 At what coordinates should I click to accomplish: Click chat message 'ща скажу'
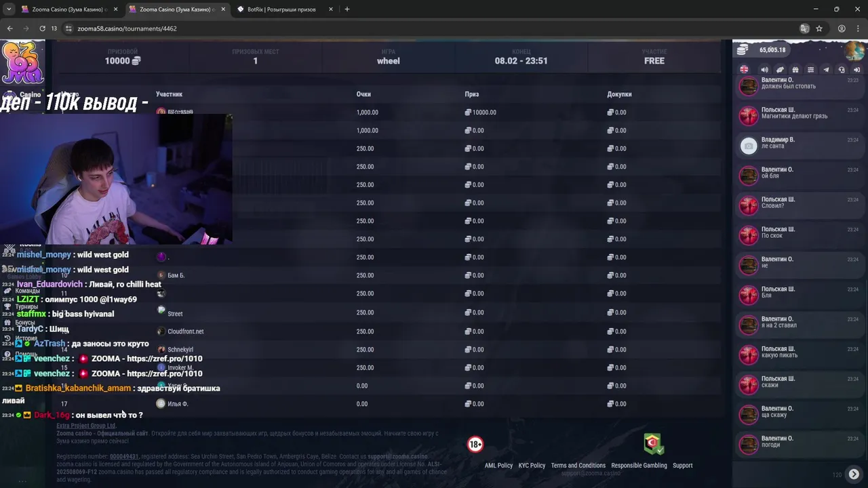774,415
